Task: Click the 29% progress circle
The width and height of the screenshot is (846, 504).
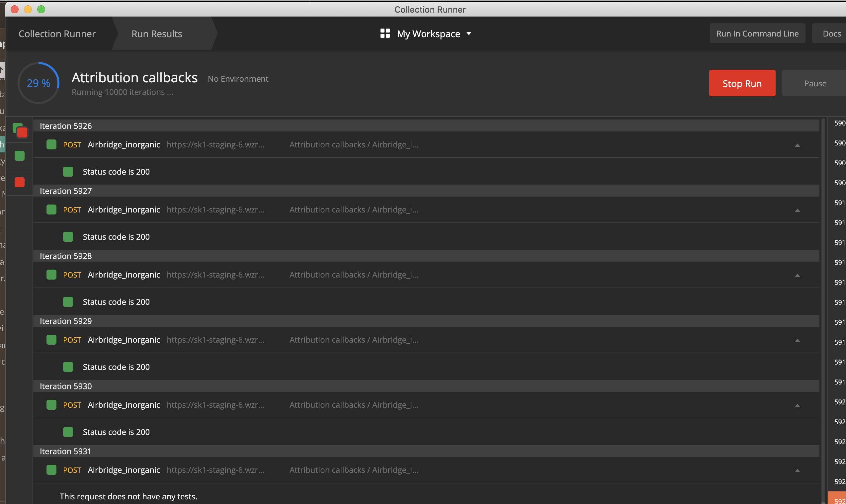Action: coord(39,83)
